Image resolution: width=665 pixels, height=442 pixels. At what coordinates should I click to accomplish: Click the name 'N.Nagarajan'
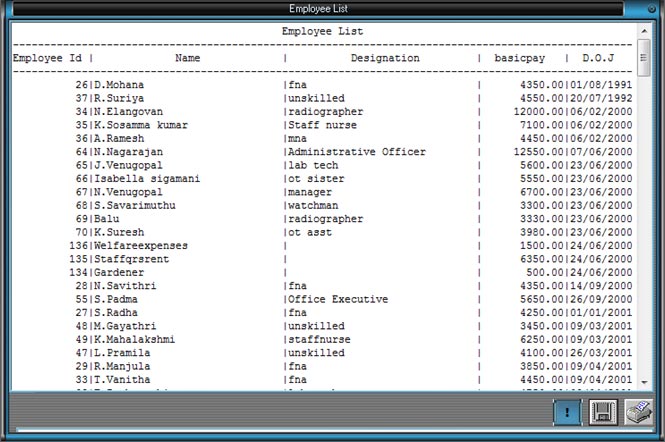[x=128, y=152]
